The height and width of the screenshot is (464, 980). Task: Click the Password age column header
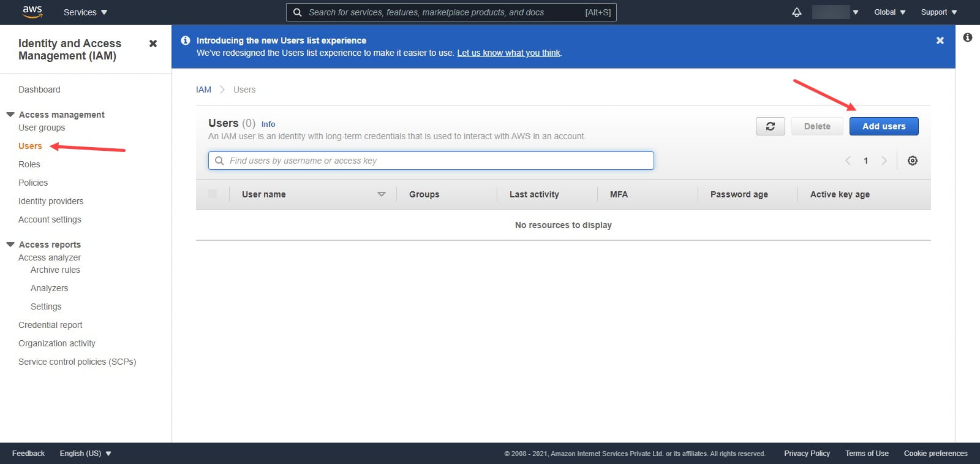coord(739,194)
